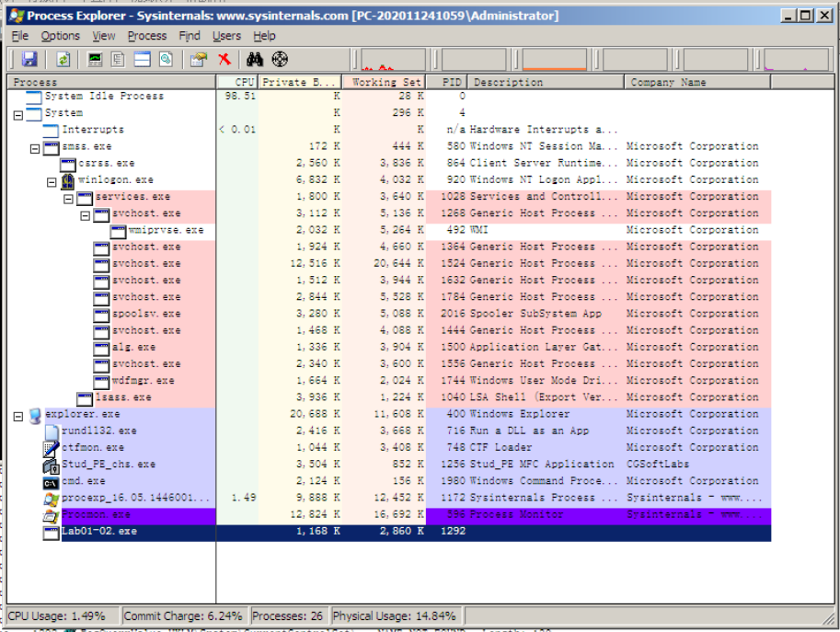Sort by the Description column header
Screen dimensions: 840x632
pos(546,82)
